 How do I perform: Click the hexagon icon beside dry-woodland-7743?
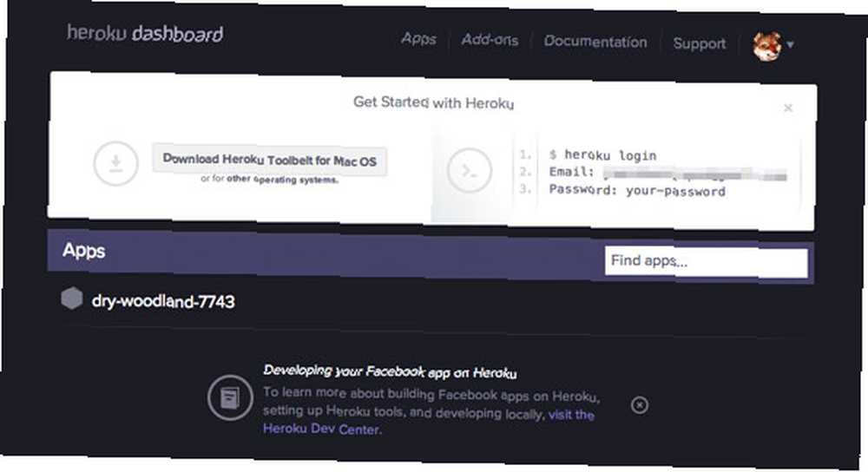tap(72, 298)
